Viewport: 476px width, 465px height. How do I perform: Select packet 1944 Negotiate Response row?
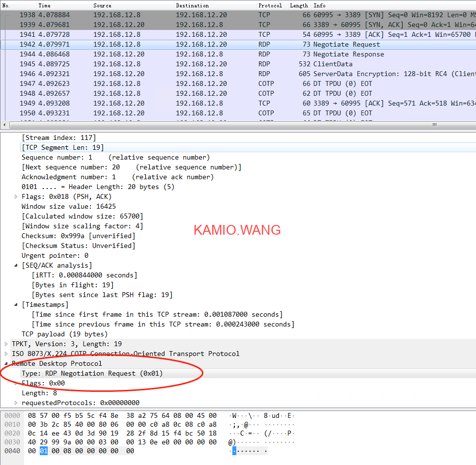tap(246, 54)
